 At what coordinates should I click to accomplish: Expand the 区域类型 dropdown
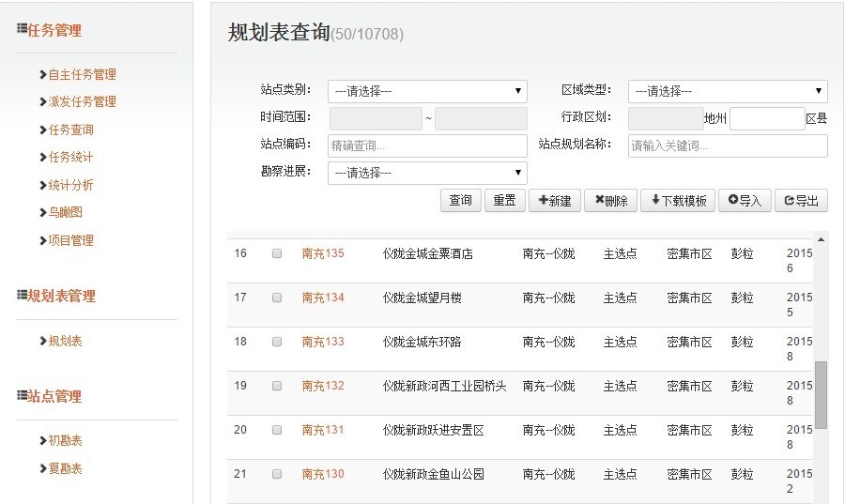tap(727, 91)
